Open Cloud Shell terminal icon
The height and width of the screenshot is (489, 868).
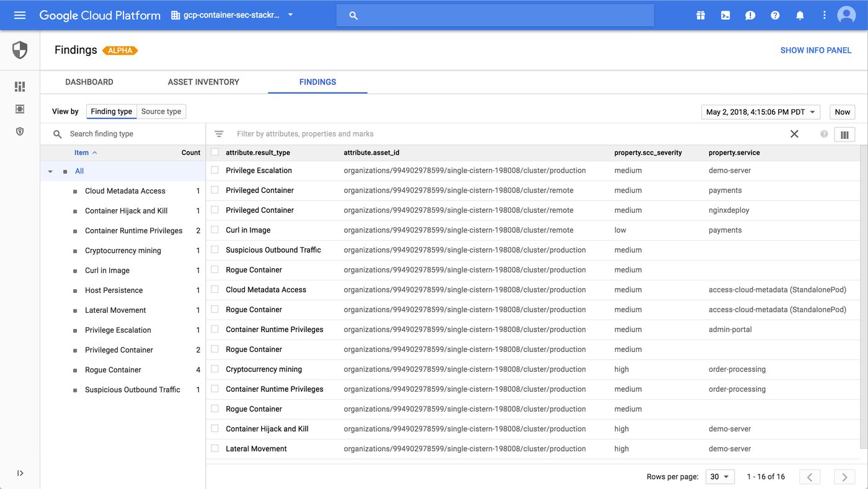coord(725,15)
